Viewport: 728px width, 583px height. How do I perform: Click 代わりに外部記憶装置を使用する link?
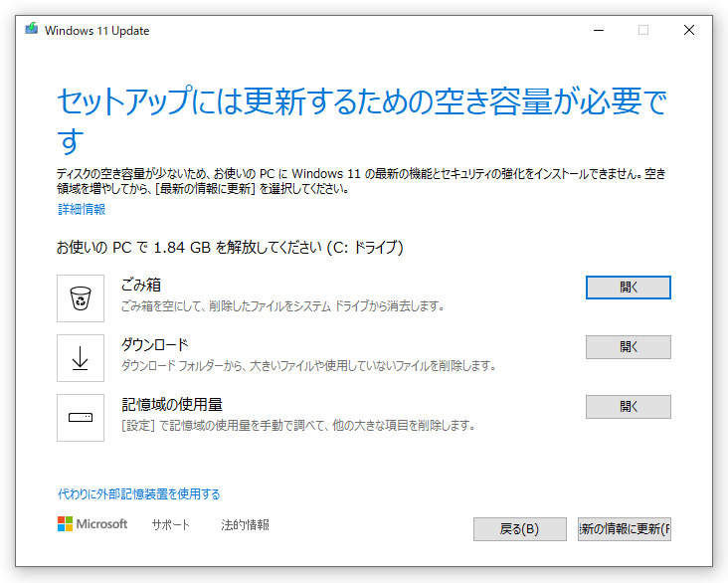pos(139,493)
